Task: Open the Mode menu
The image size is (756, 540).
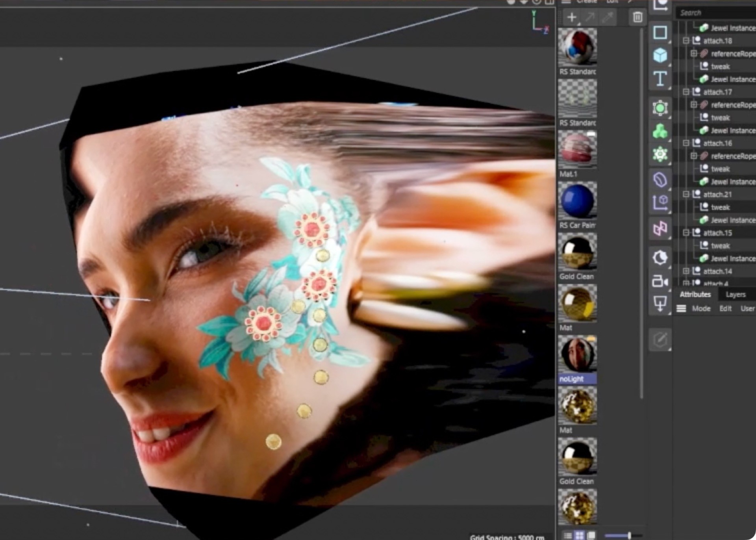Action: coord(701,309)
